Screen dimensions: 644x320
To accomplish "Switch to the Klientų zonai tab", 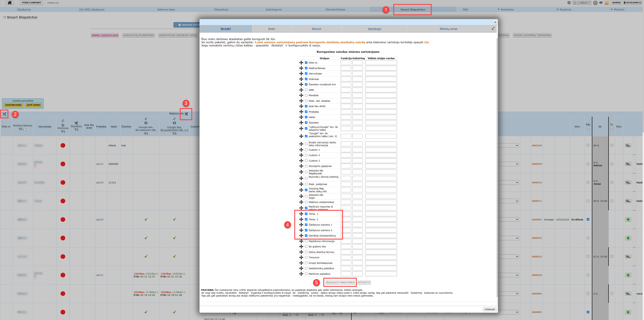I will [448, 29].
